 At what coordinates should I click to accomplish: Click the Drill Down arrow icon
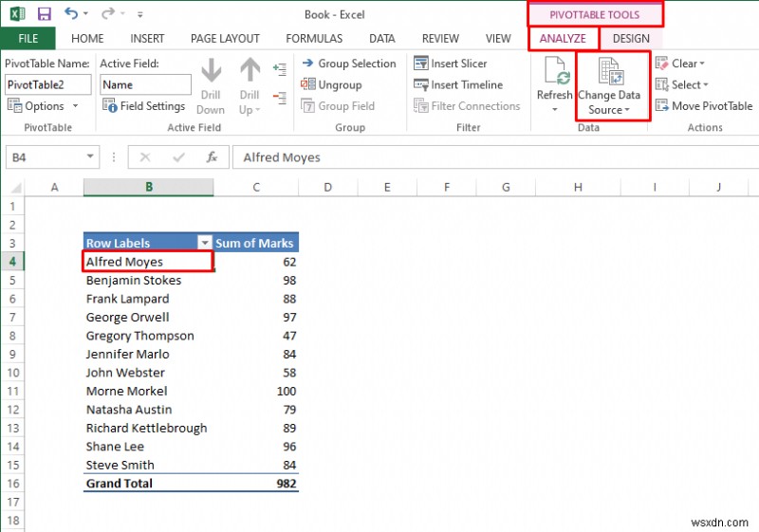pos(211,69)
